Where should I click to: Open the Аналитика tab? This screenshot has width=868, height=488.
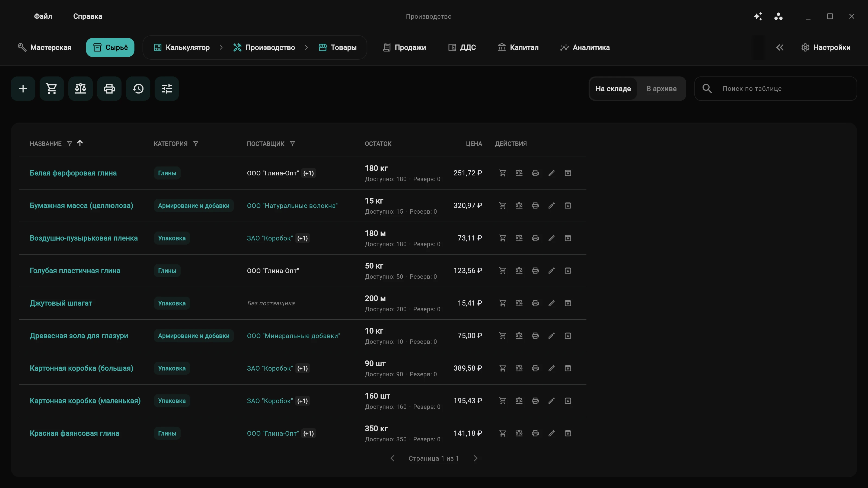(x=585, y=47)
